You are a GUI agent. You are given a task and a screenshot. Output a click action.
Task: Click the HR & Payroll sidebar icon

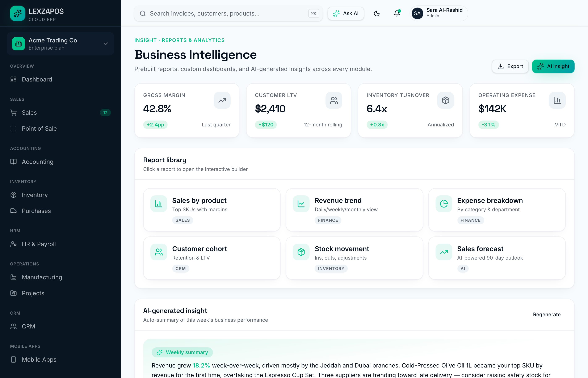(x=13, y=244)
